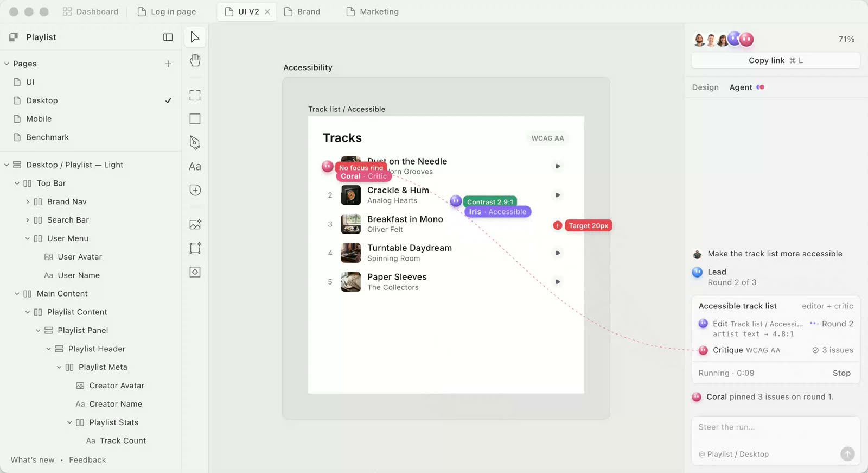This screenshot has width=868, height=473.
Task: Play the Turntable Daydream track
Action: point(557,253)
